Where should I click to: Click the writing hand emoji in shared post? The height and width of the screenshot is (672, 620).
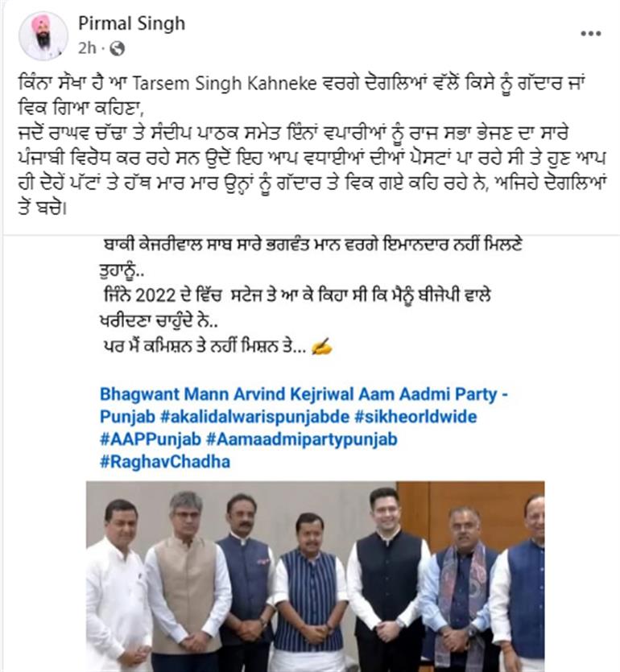321,346
